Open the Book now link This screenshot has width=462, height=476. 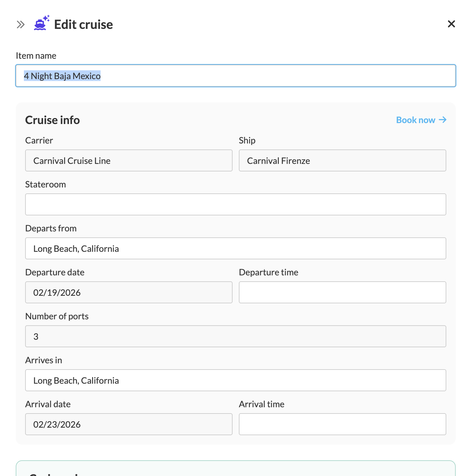tap(415, 120)
